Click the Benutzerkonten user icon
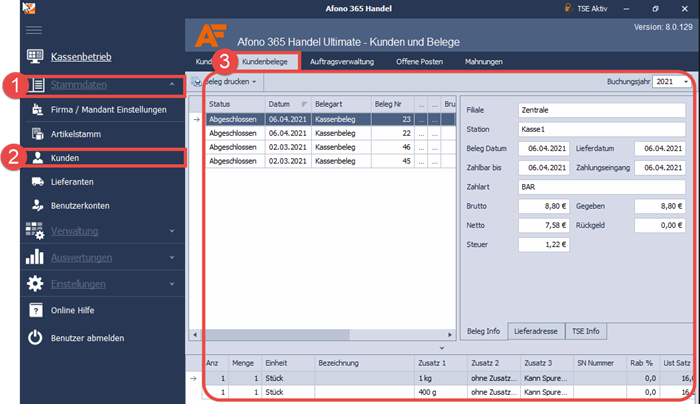Image resolution: width=700 pixels, height=404 pixels. point(38,205)
